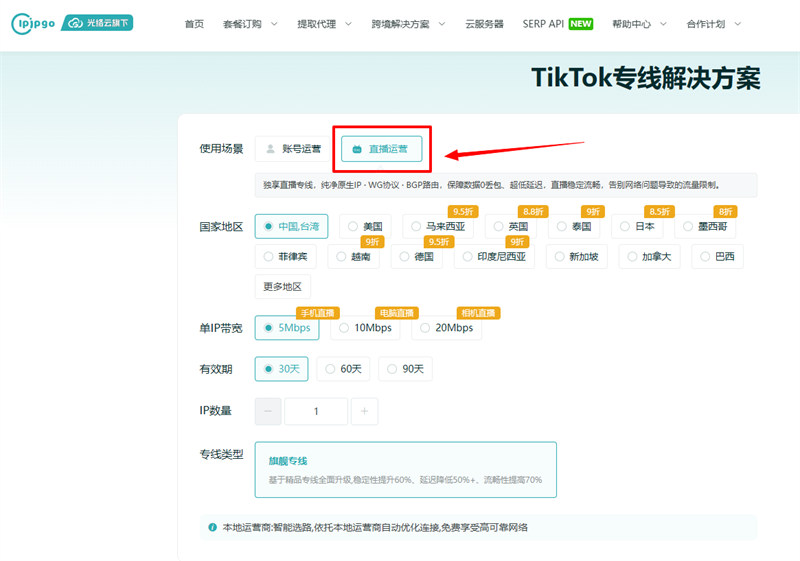Expand the 套餐订购 dropdown chevron
800x561 pixels.
[274, 24]
